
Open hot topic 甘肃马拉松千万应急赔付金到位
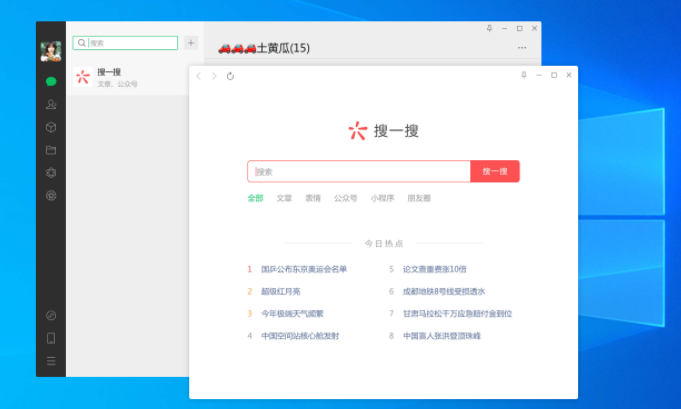[x=457, y=313]
